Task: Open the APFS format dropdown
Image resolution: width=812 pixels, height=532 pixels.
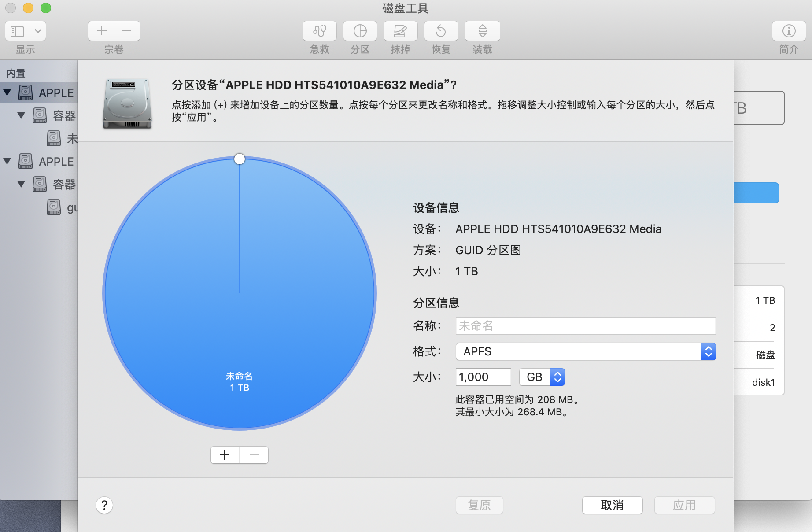Action: point(585,351)
